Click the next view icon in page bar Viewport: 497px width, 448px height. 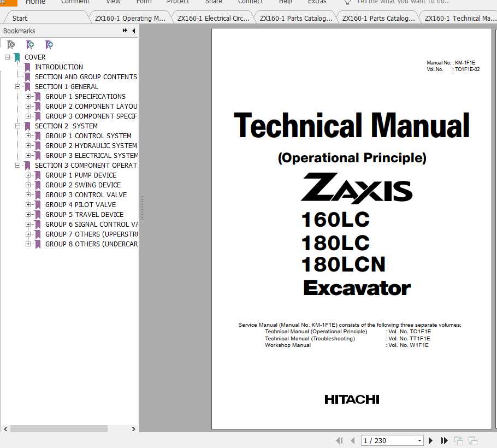coord(473,440)
